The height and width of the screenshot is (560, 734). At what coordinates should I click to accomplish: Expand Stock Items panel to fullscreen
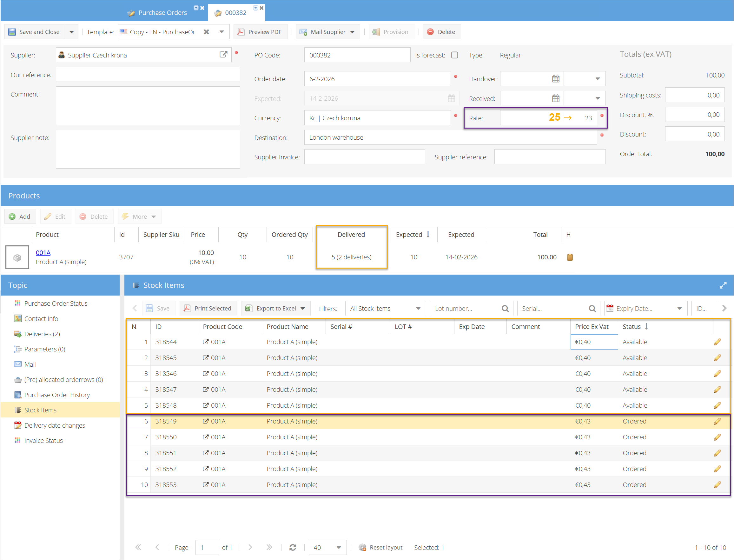click(x=723, y=285)
